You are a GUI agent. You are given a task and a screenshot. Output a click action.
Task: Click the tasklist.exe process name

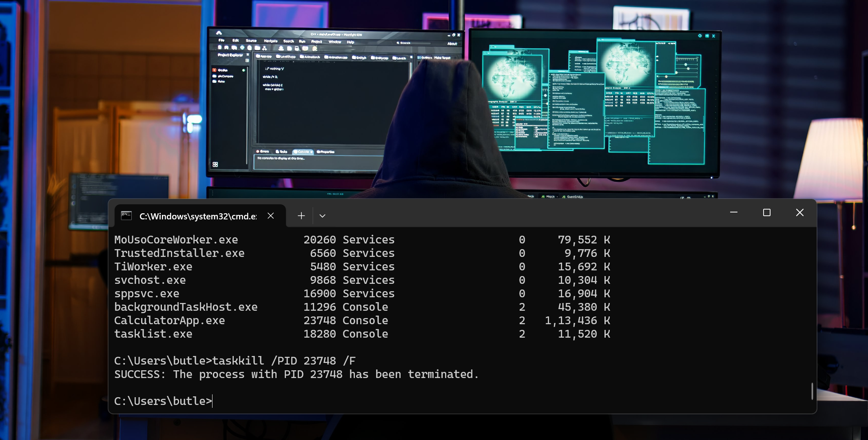tap(153, 334)
